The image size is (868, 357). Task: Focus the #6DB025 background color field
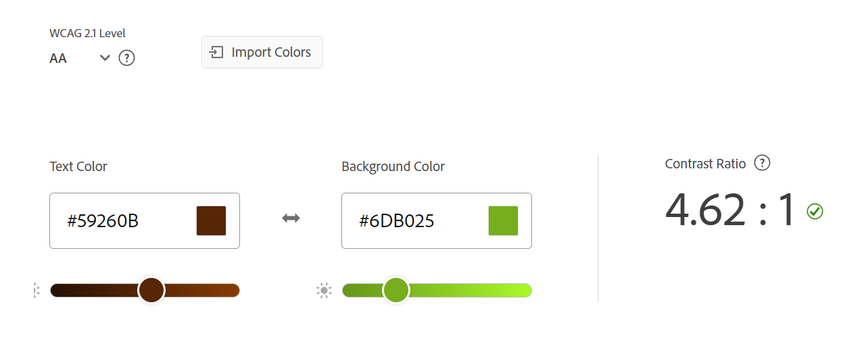coord(412,220)
